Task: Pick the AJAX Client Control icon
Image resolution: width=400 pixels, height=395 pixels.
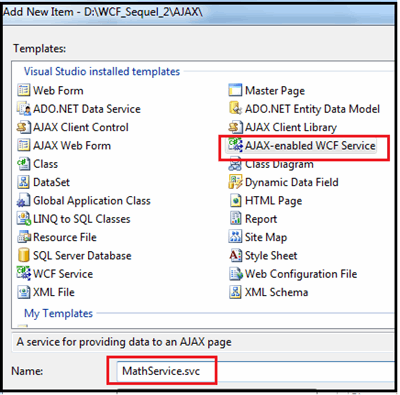Action: [23, 127]
